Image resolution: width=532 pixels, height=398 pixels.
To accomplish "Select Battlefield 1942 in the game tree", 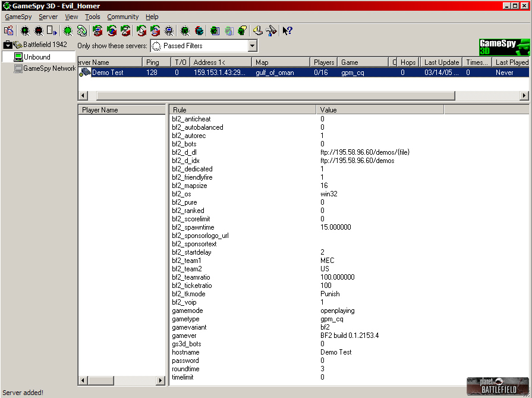I will (x=45, y=45).
